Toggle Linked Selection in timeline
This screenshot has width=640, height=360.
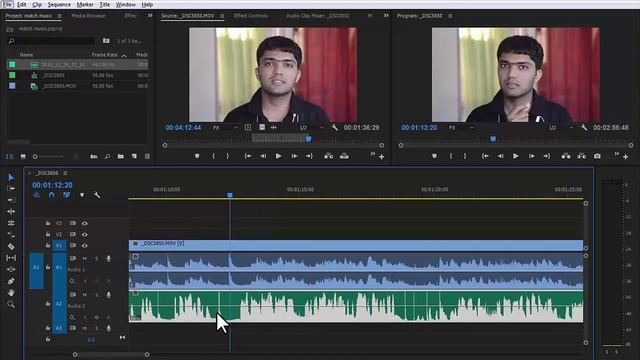pos(67,195)
